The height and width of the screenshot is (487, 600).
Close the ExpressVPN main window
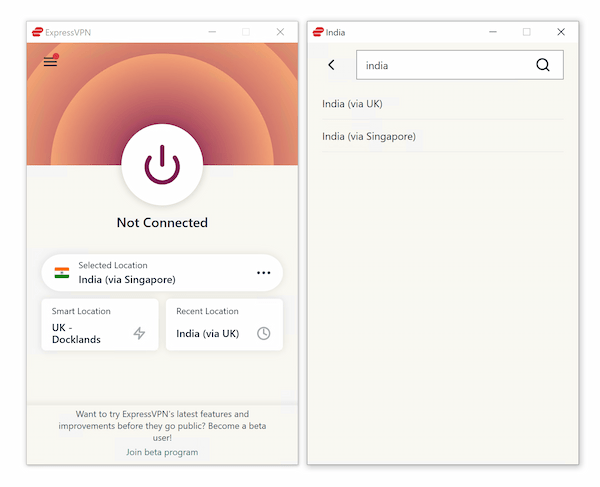pyautogui.click(x=280, y=32)
